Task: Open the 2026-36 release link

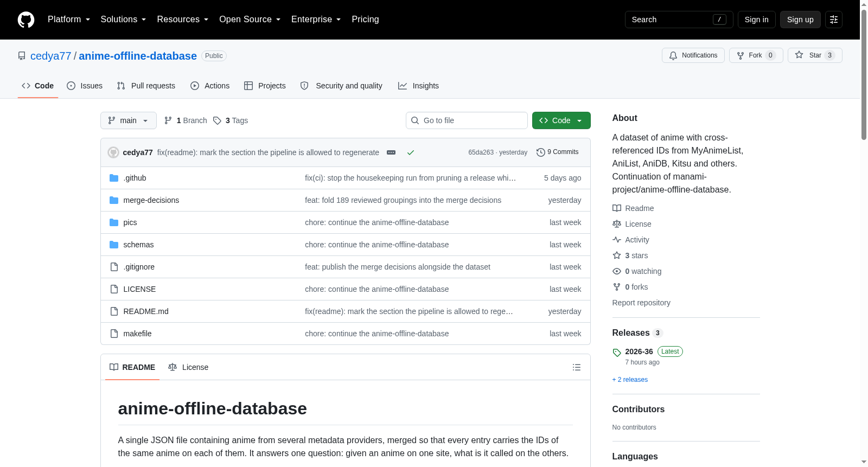Action: [x=639, y=351]
